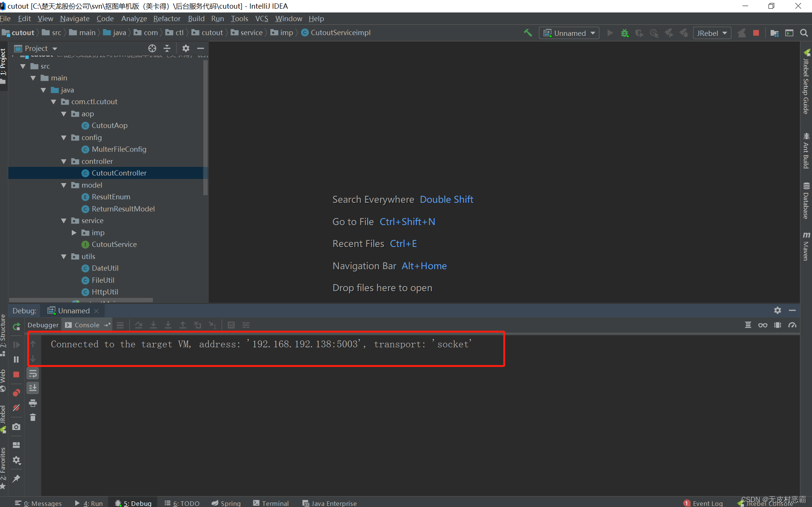Close the Unnamed debug session tab
Viewport: 812px width, 507px height.
coord(96,311)
